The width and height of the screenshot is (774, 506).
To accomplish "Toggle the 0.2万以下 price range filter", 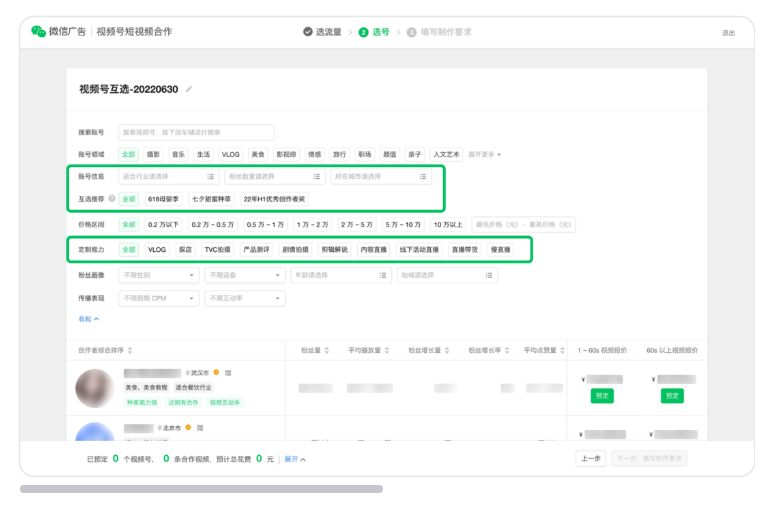I will (163, 224).
